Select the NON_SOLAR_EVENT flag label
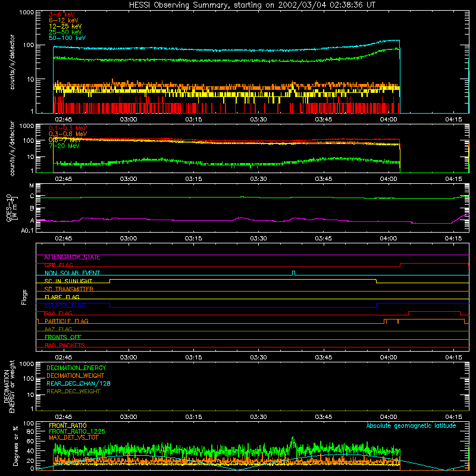Image resolution: width=476 pixels, height=476 pixels. pyautogui.click(x=72, y=273)
